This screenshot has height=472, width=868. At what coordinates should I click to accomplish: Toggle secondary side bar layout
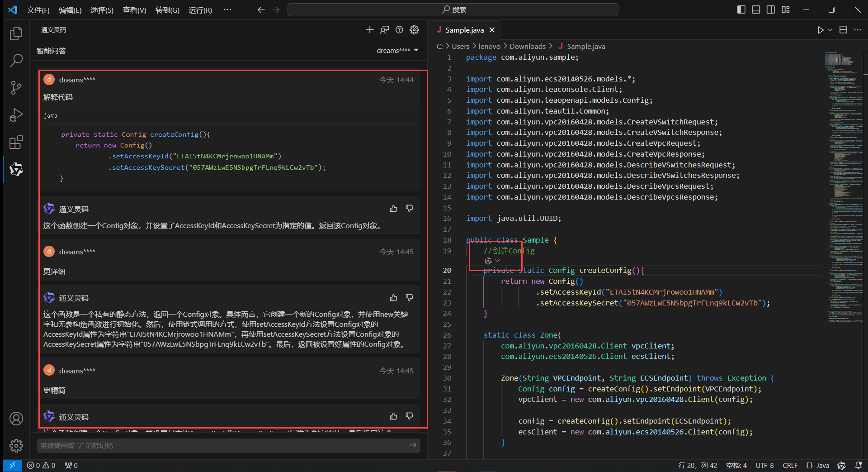click(x=771, y=10)
